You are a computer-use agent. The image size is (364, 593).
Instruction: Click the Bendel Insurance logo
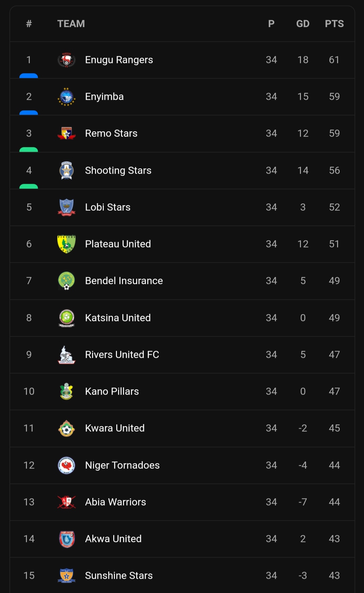coord(66,281)
